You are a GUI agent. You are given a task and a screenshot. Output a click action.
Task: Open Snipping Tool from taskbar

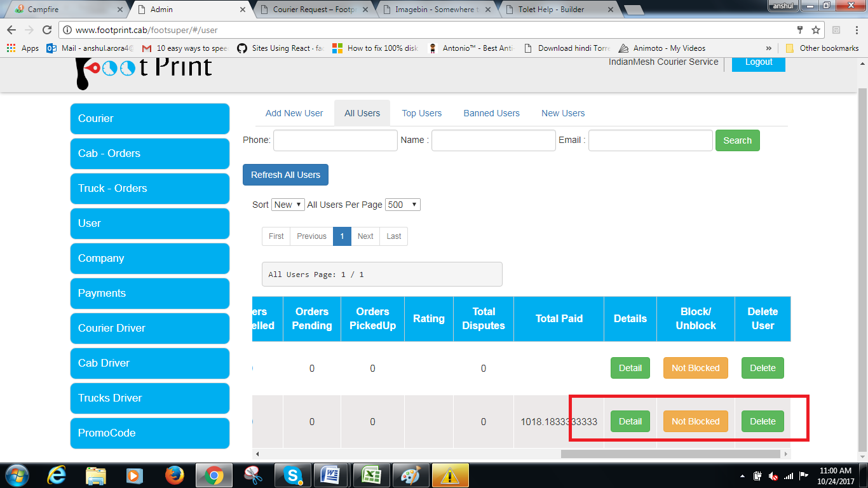[x=254, y=475]
